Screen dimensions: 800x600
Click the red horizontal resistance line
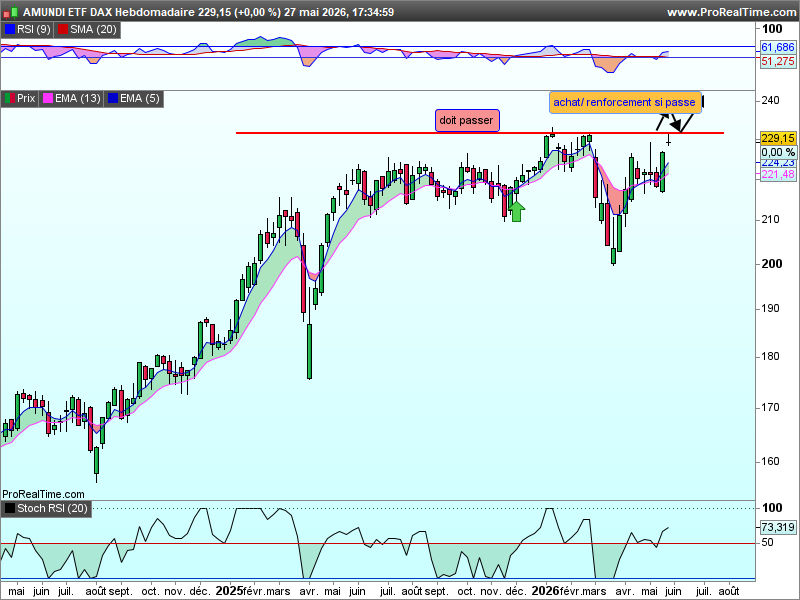[x=480, y=133]
